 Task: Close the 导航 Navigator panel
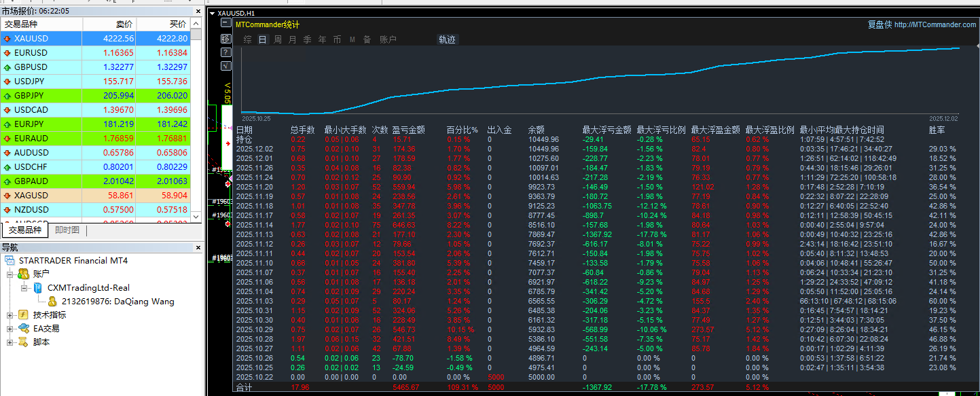click(x=198, y=247)
